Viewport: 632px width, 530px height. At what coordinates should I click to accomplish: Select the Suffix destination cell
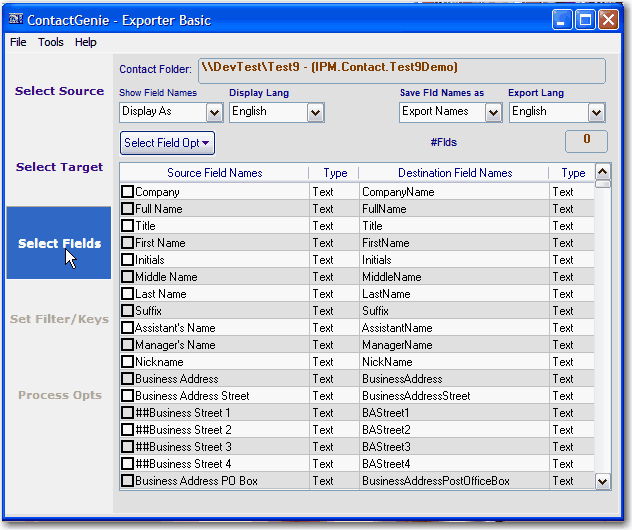click(x=454, y=311)
